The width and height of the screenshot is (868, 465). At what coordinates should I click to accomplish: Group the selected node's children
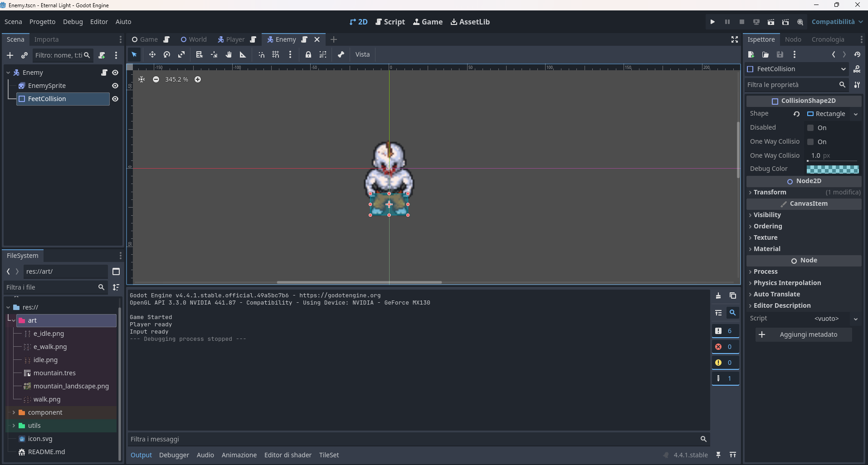coord(323,54)
